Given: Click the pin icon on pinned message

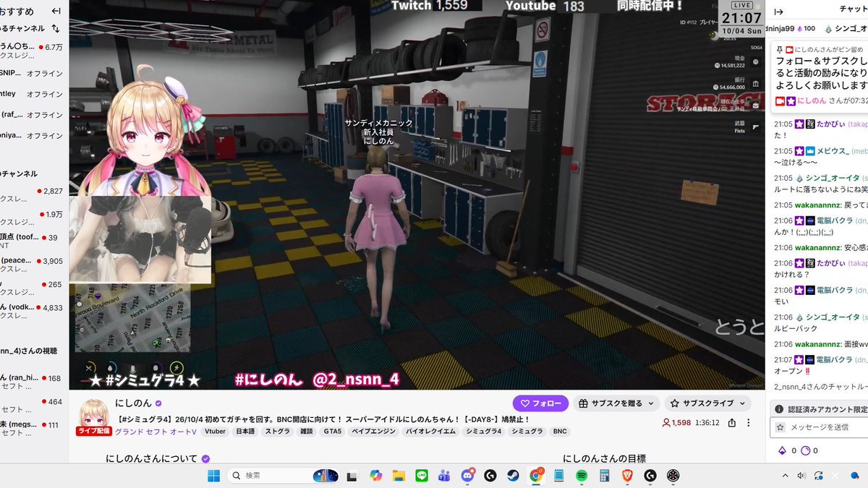Looking at the screenshot, I should click(x=779, y=50).
